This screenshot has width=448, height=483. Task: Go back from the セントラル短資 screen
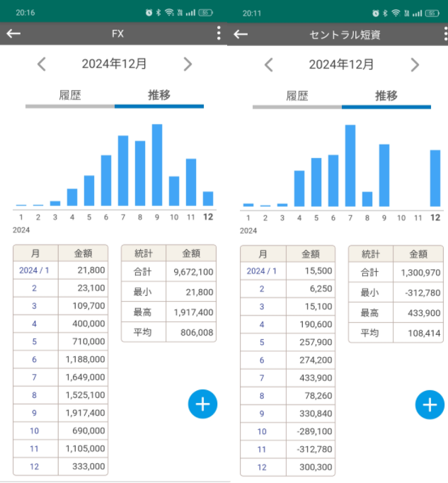tap(241, 34)
